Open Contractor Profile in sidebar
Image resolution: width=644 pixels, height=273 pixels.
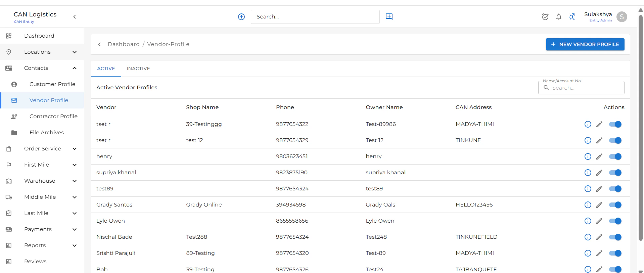pos(43,117)
